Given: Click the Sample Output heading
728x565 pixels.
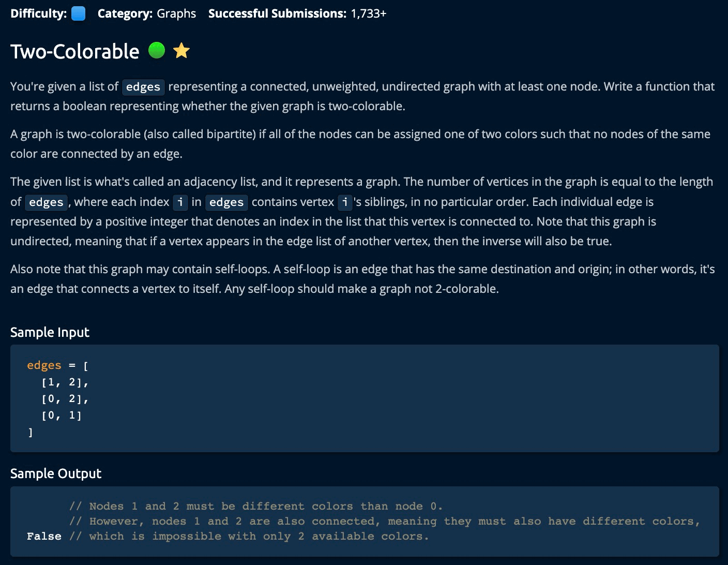Looking at the screenshot, I should point(56,473).
